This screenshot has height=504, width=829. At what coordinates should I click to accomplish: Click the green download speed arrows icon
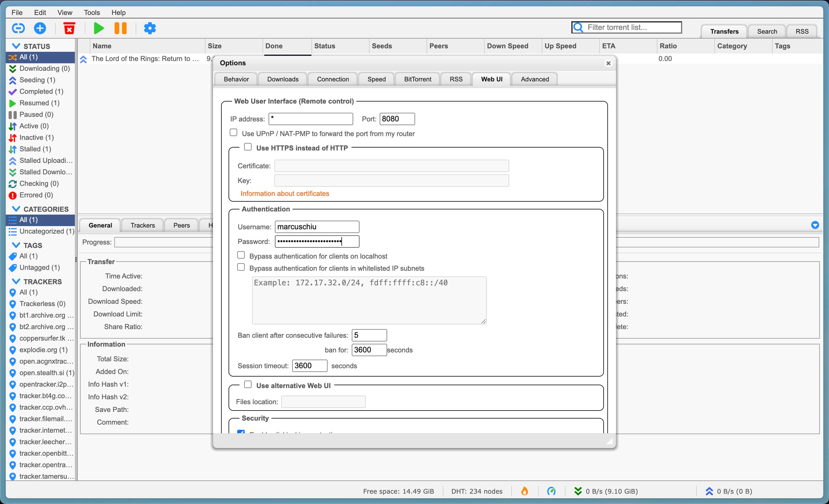point(578,491)
